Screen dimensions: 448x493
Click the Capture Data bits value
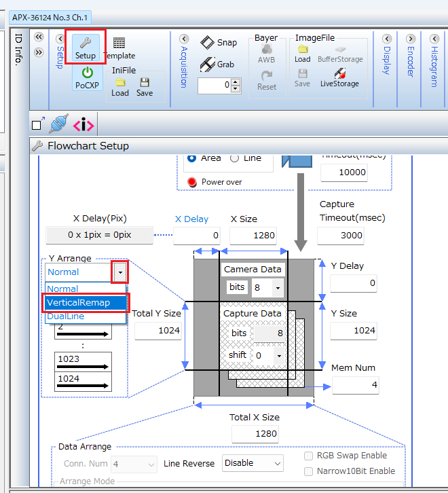(269, 333)
